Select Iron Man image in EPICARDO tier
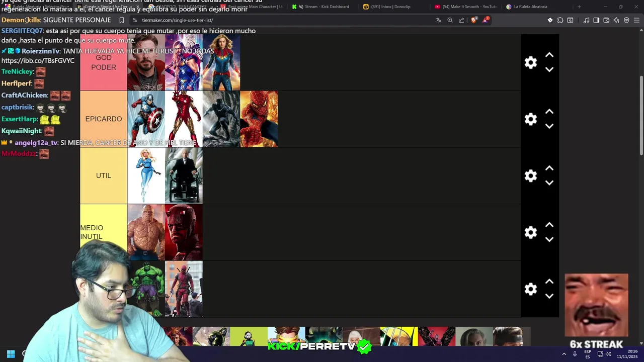 pyautogui.click(x=184, y=119)
